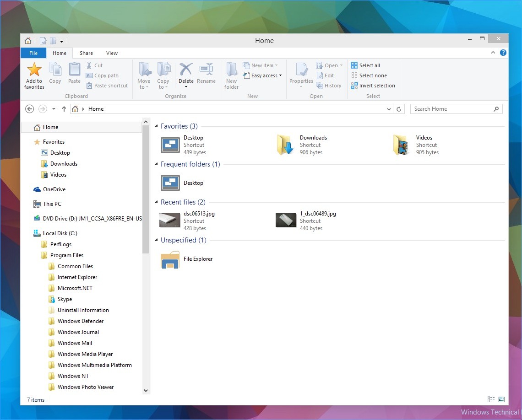This screenshot has width=522, height=420.
Task: Open the File menu
Action: tap(33, 53)
